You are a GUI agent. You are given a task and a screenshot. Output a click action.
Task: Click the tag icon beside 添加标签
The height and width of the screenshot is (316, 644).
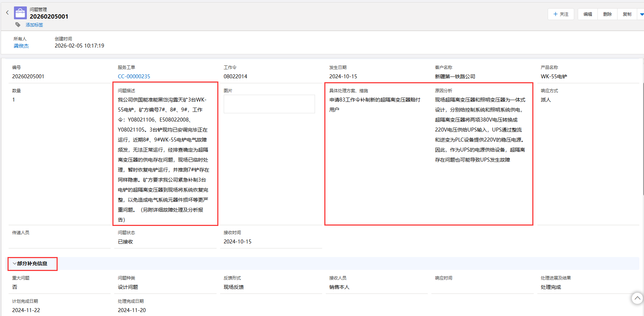coord(18,25)
